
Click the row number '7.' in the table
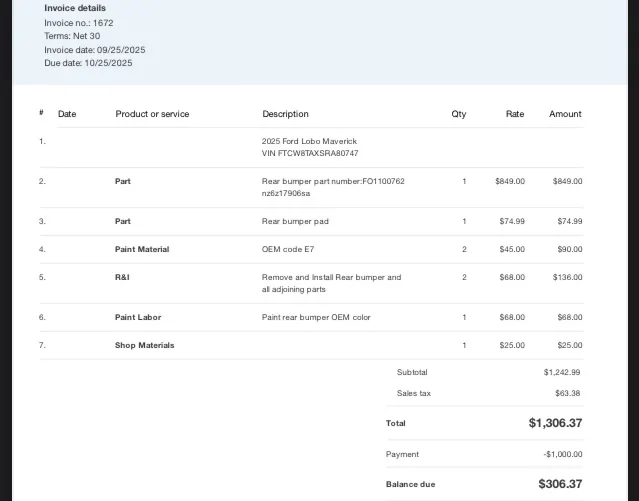point(42,345)
